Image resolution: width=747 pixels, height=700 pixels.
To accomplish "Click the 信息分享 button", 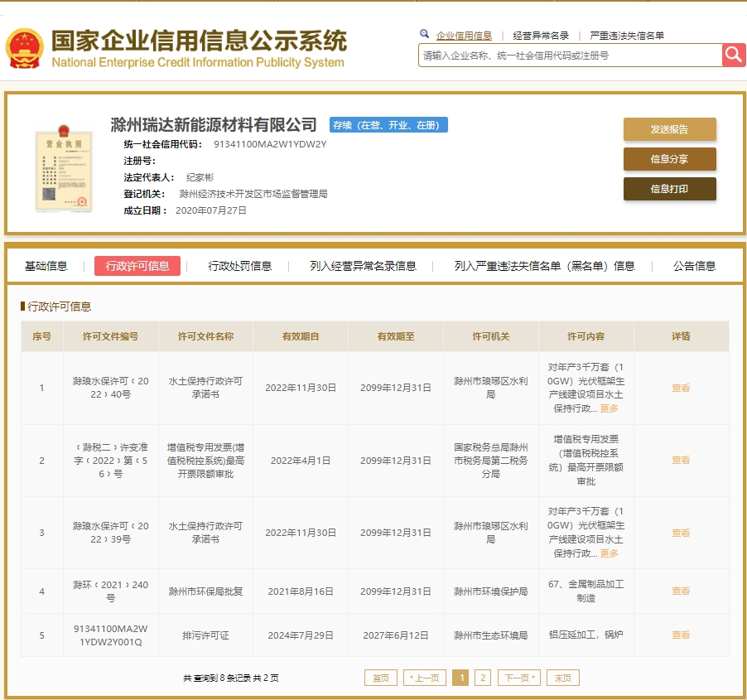I will tap(669, 159).
